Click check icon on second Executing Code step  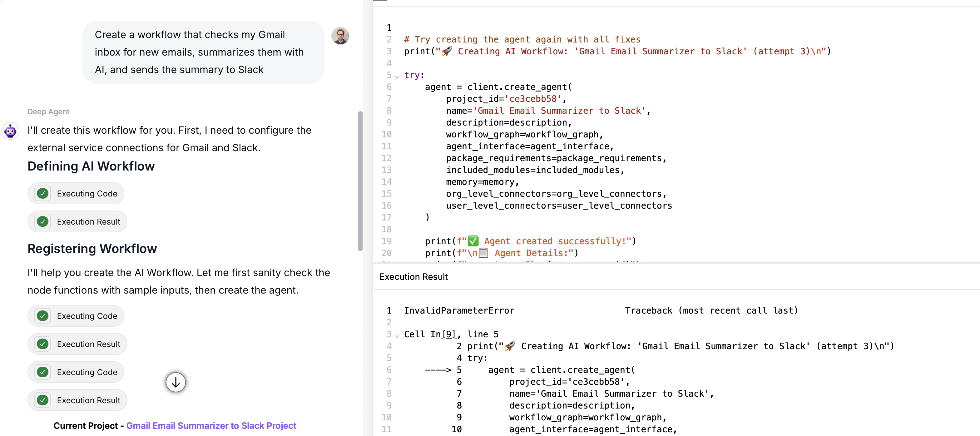click(x=42, y=316)
